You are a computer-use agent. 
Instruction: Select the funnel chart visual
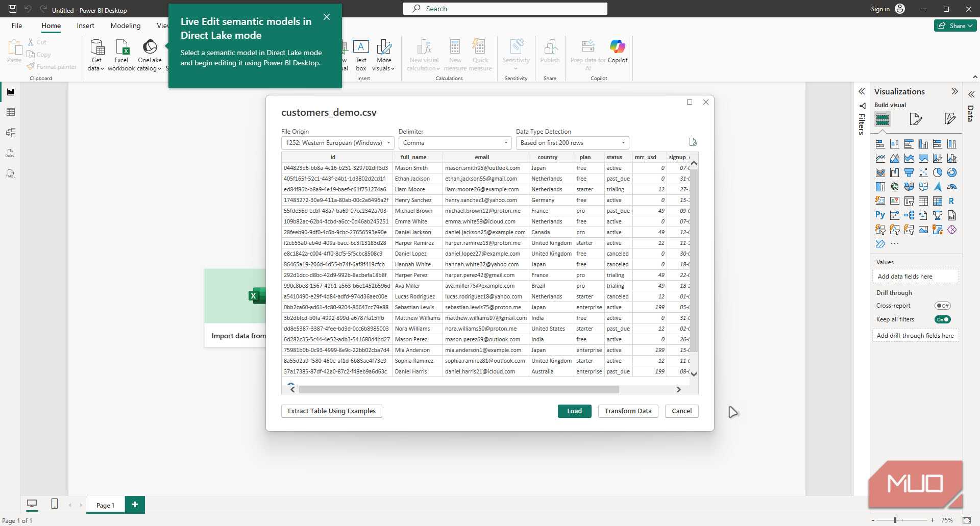909,173
